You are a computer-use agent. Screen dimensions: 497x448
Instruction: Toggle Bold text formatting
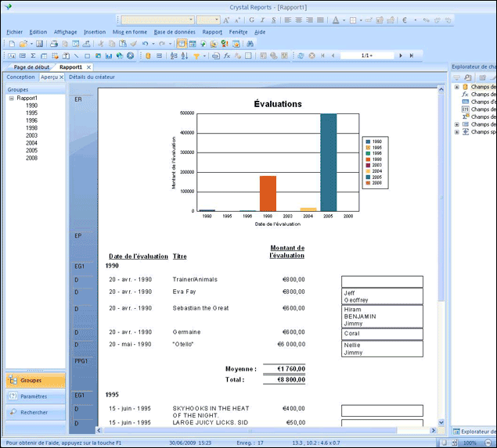[251, 20]
